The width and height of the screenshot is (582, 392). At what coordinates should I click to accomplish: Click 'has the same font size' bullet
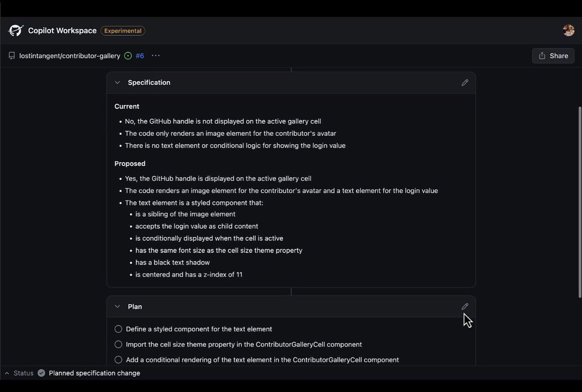[x=219, y=251]
